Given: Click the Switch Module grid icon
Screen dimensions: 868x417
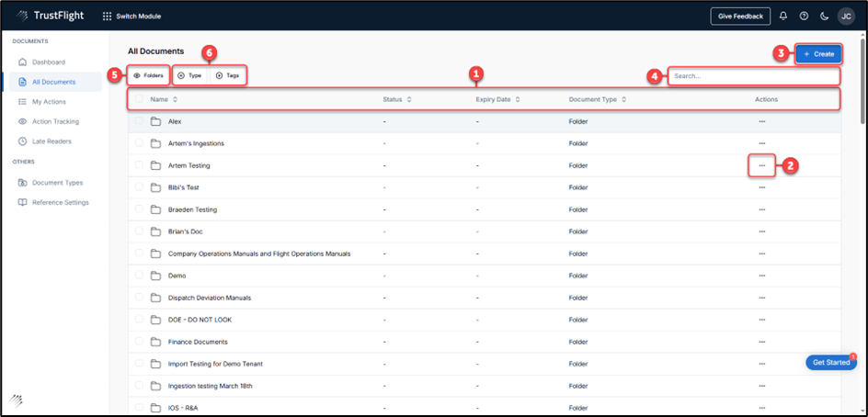Looking at the screenshot, I should [108, 16].
